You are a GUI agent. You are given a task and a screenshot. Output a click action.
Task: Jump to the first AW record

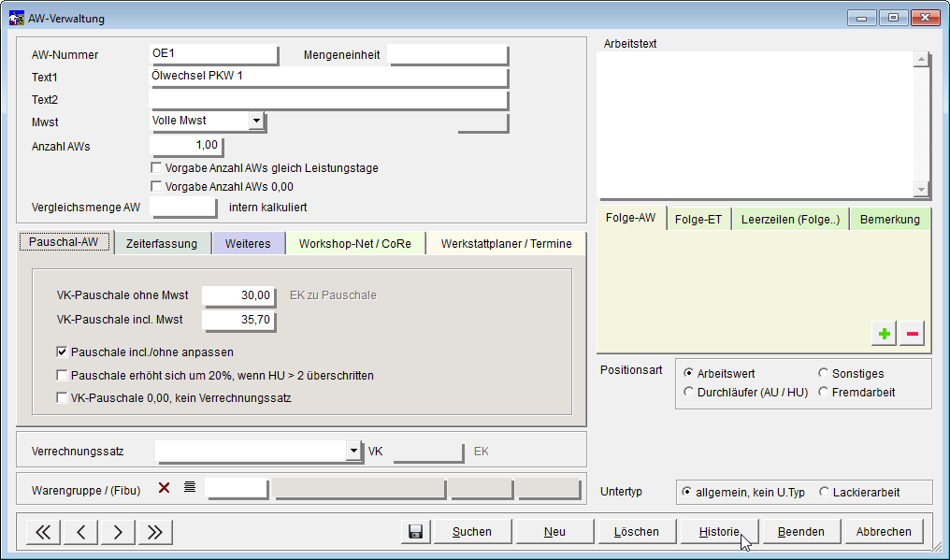click(43, 532)
